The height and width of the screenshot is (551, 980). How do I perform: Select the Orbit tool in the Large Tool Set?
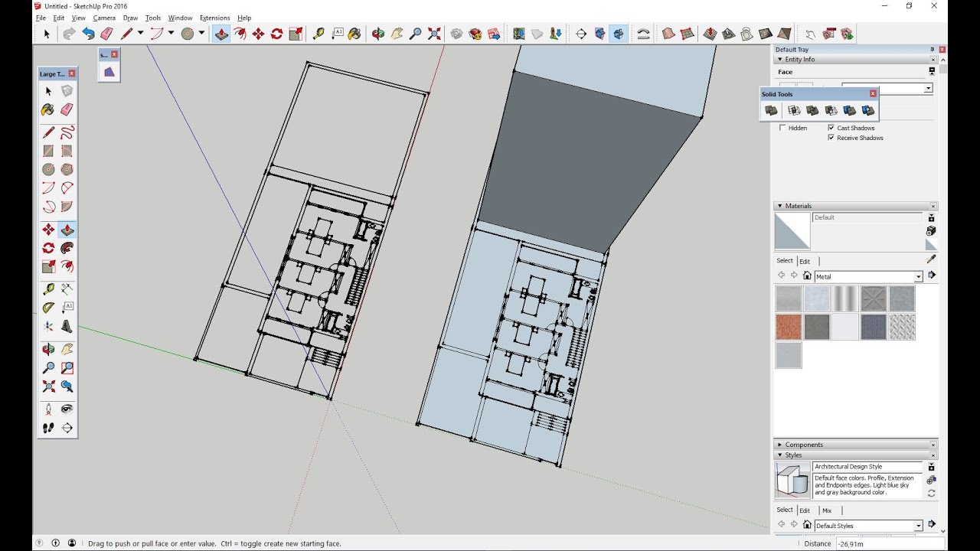click(x=48, y=349)
